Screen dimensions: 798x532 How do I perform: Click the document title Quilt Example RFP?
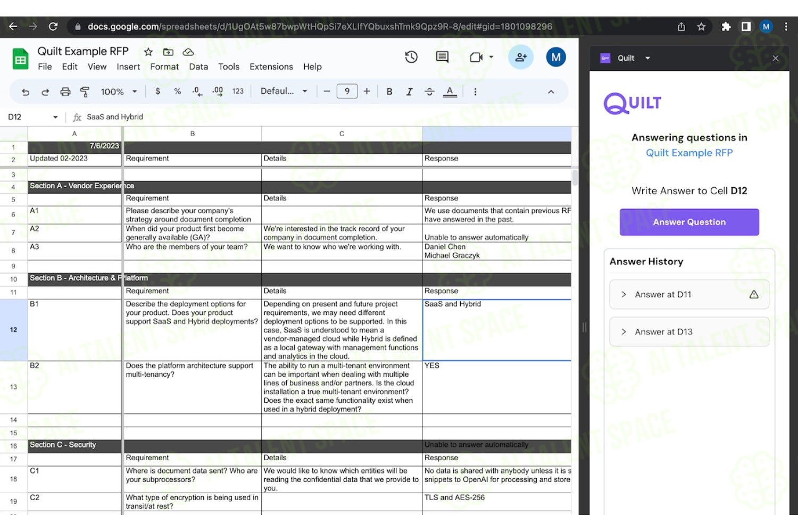pyautogui.click(x=83, y=51)
